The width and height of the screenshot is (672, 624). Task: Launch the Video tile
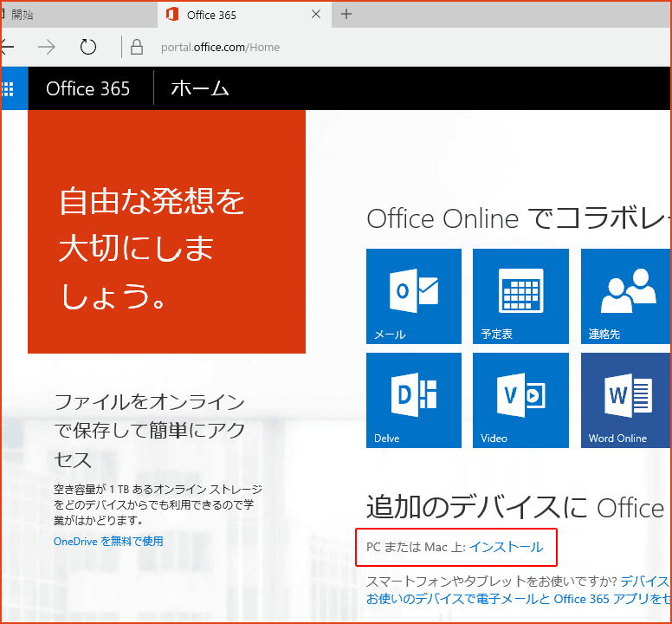point(520,400)
